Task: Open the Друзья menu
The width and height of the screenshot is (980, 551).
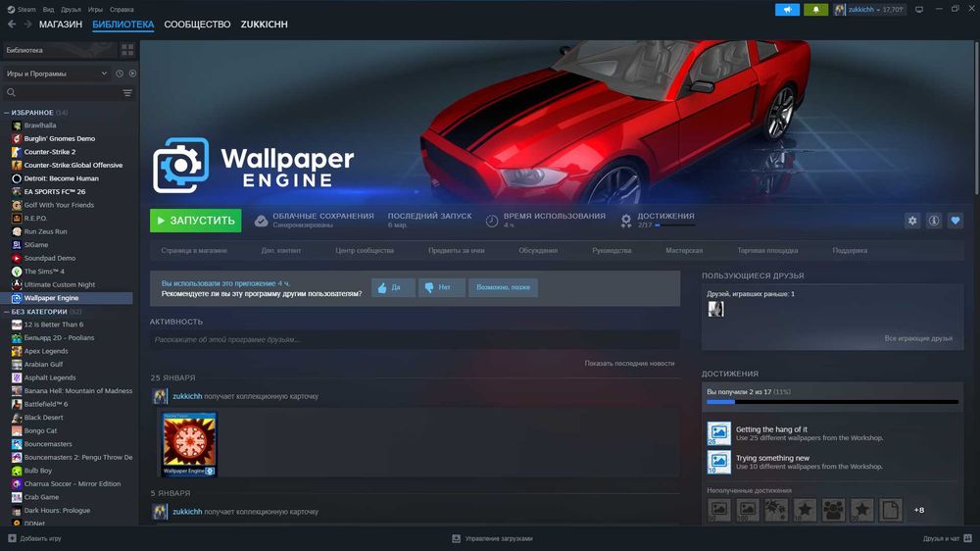Action: point(72,10)
